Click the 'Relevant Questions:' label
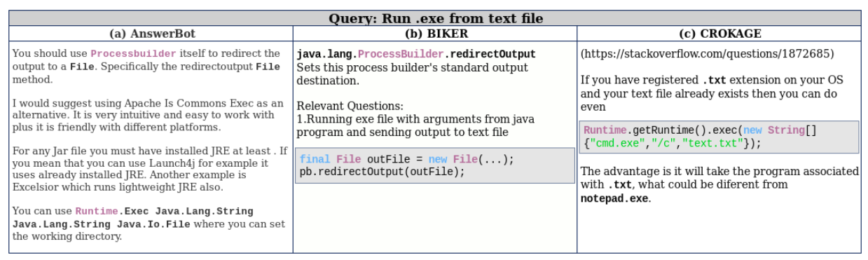The height and width of the screenshot is (260, 868). 350,106
